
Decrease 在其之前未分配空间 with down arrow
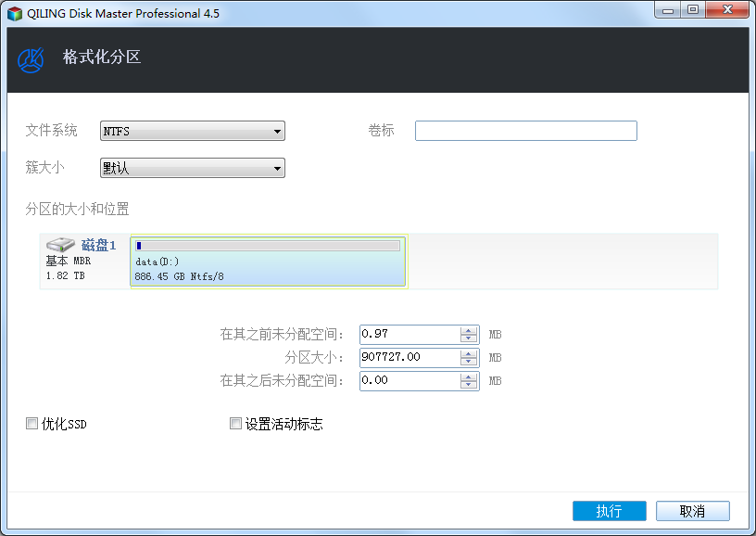click(x=469, y=338)
